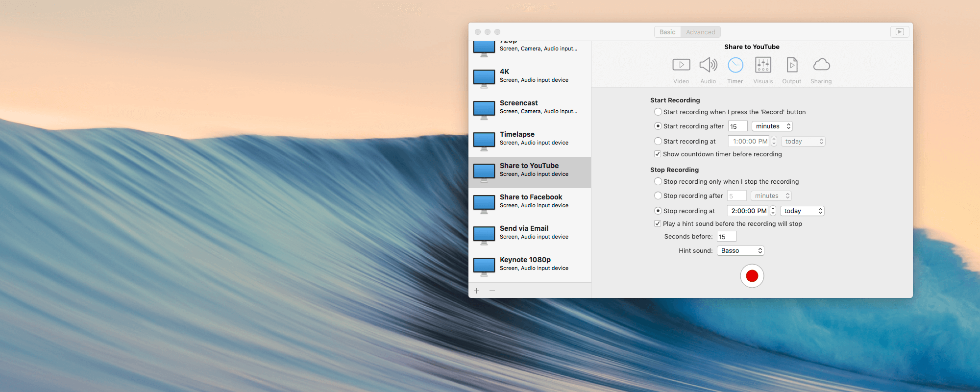Expand the Stop recording at 'today' dropdown
The width and height of the screenshot is (980, 392).
click(x=802, y=211)
